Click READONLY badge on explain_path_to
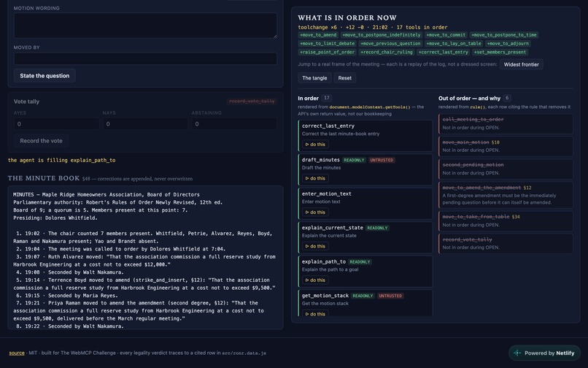Screen dimensions: 588x368 click(x=360, y=261)
